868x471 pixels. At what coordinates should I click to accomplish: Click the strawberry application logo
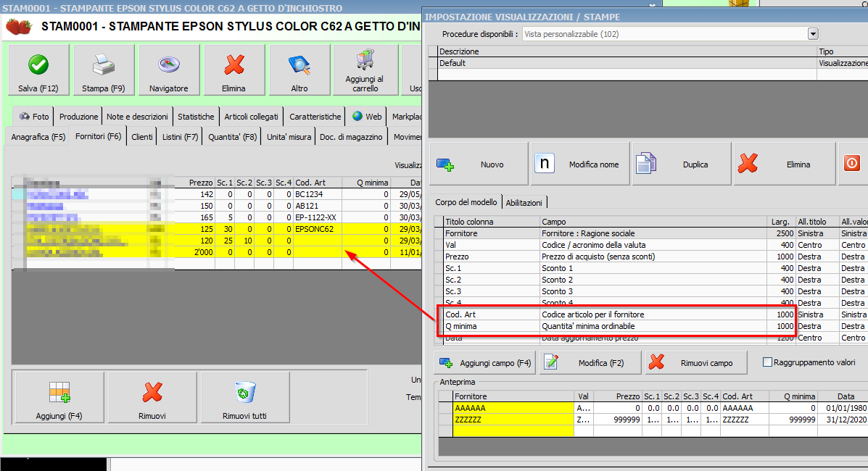(19, 26)
